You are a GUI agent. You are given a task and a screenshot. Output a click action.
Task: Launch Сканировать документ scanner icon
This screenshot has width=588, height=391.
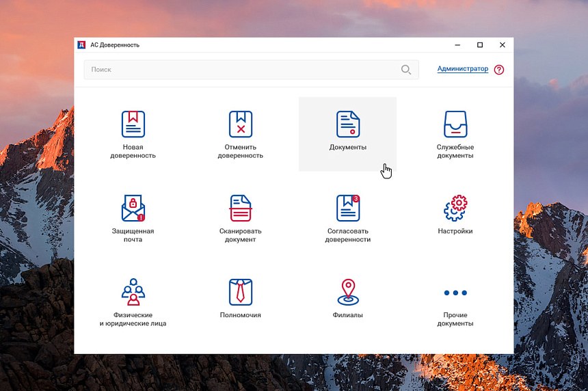pyautogui.click(x=241, y=208)
